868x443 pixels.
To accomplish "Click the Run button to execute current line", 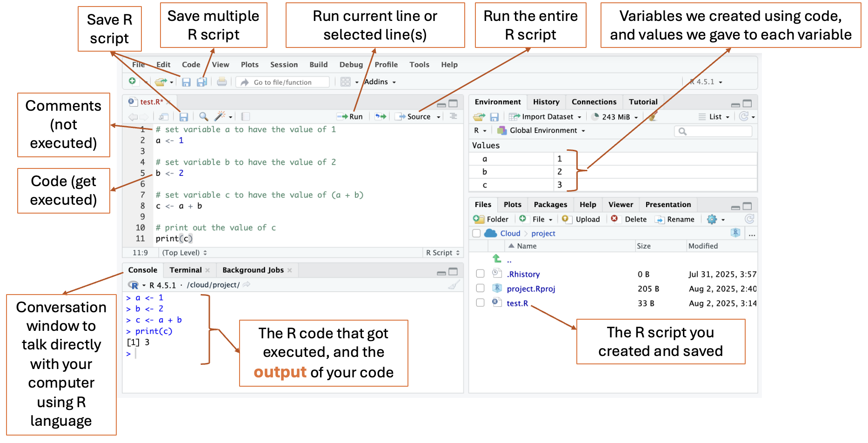I will point(351,117).
